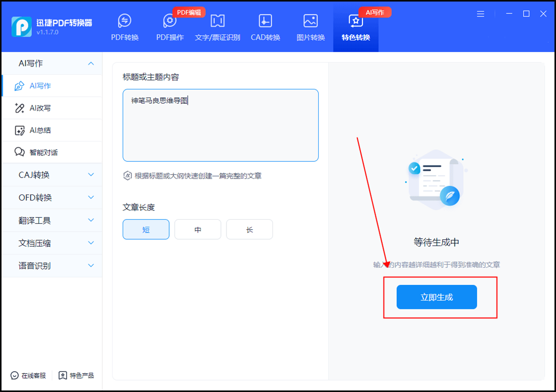Select the CAD转换 icon

pyautogui.click(x=265, y=21)
